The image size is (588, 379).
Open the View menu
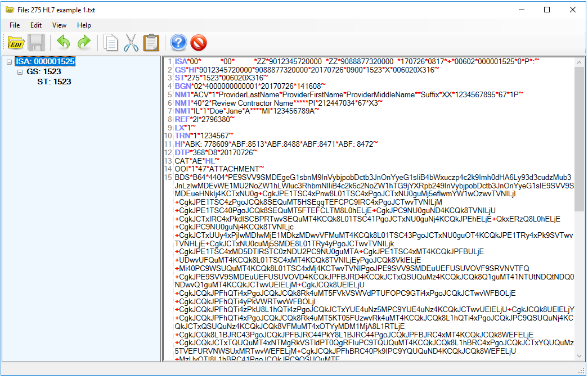click(x=59, y=25)
